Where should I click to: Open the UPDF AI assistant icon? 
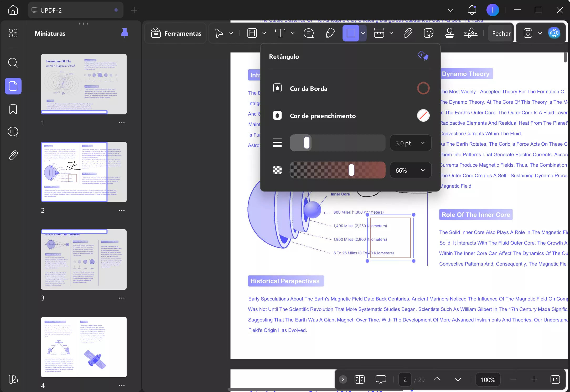tap(554, 33)
